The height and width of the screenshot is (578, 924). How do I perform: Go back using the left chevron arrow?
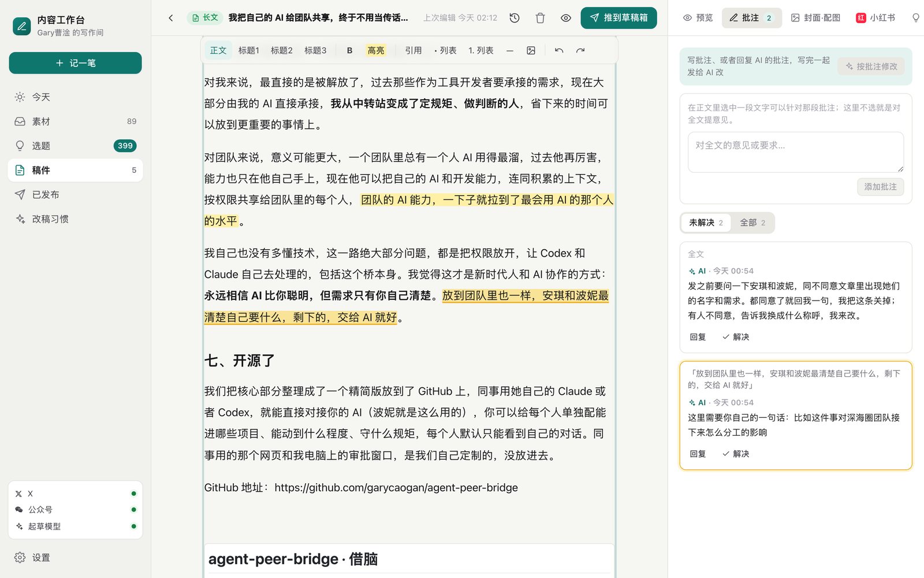[171, 18]
